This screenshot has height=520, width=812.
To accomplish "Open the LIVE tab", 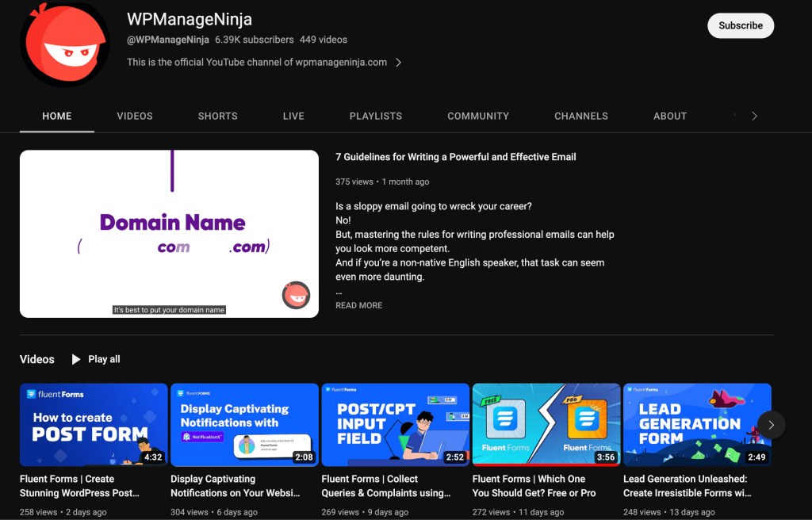I will click(293, 116).
